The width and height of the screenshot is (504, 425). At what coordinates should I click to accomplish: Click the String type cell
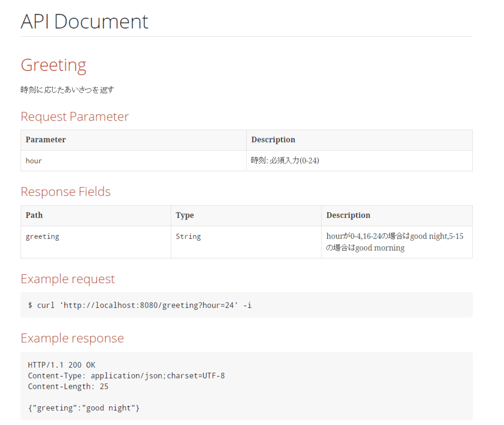point(188,236)
